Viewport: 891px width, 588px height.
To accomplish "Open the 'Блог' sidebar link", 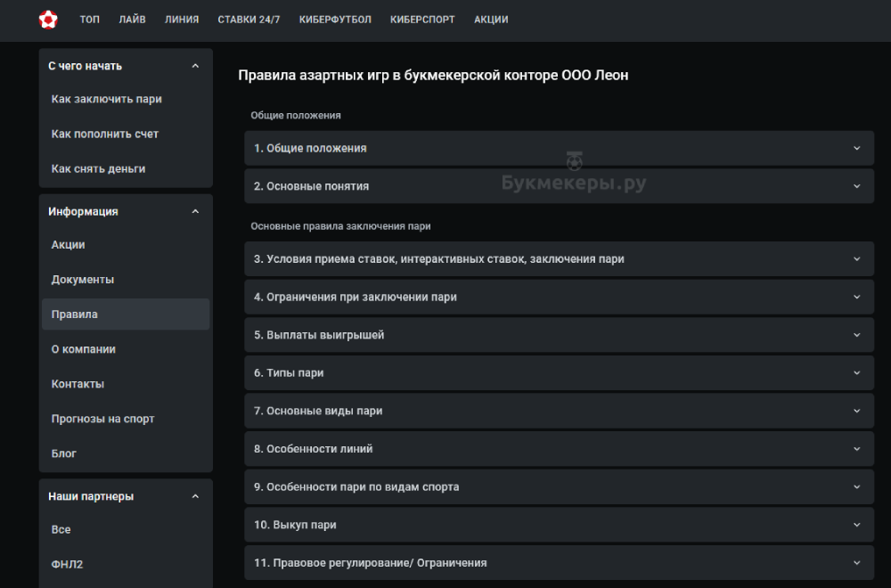I will pos(63,453).
